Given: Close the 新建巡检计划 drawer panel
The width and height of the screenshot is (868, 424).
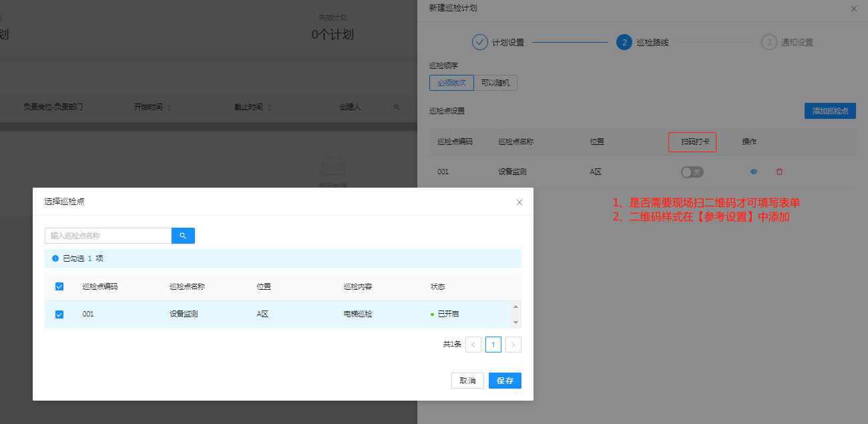Looking at the screenshot, I should click(x=854, y=9).
